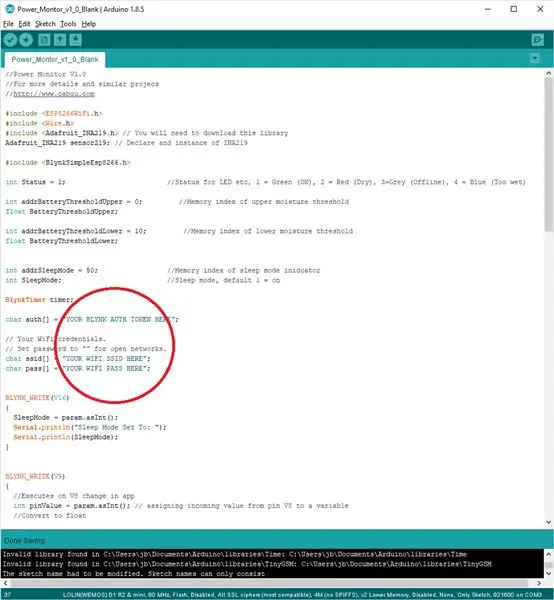This screenshot has height=600, width=554.
Task: Click "BlynkTimer timer;" line
Action: coord(39,300)
